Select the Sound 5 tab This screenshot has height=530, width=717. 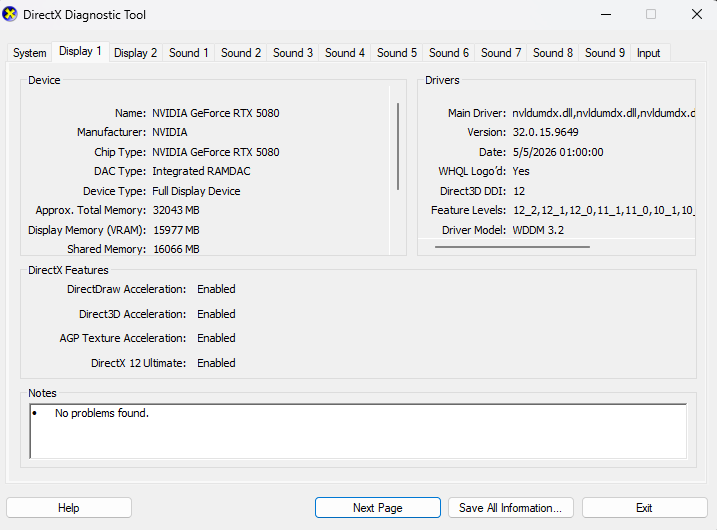[397, 53]
